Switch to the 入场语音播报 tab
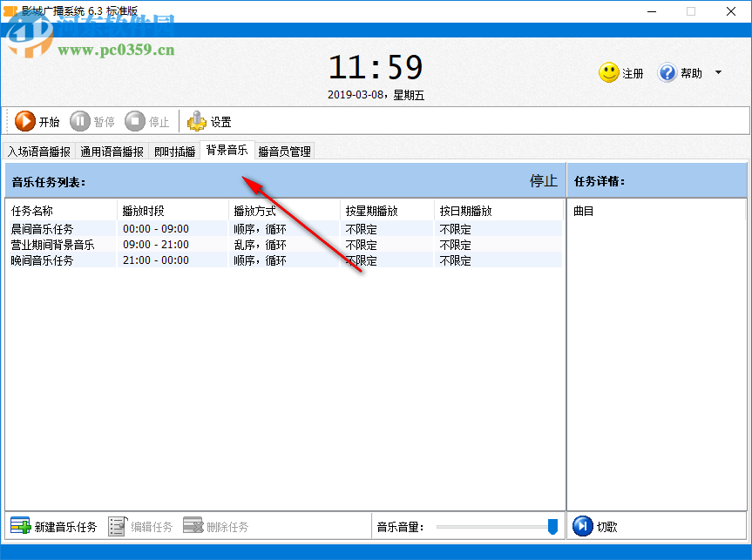Screen dimensions: 752x560 [x=37, y=150]
